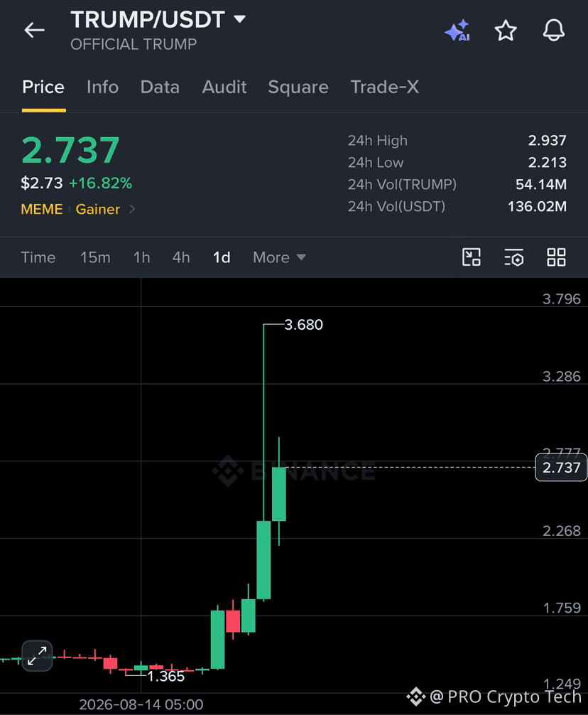The height and width of the screenshot is (715, 588).
Task: Expand chart to fullscreen
Action: (x=37, y=656)
